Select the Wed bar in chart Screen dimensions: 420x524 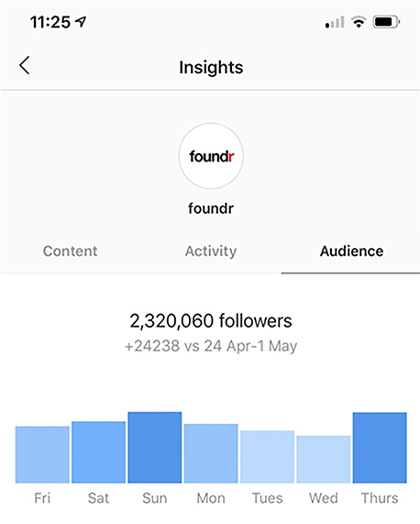pyautogui.click(x=324, y=459)
